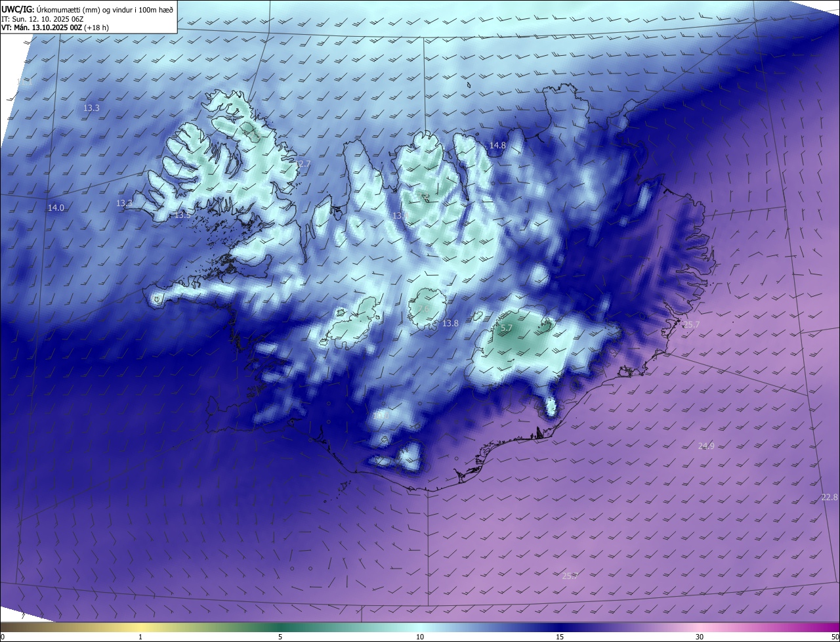Click the colorbar tick label 0
This screenshot has width=840, height=642.
pyautogui.click(x=3, y=637)
